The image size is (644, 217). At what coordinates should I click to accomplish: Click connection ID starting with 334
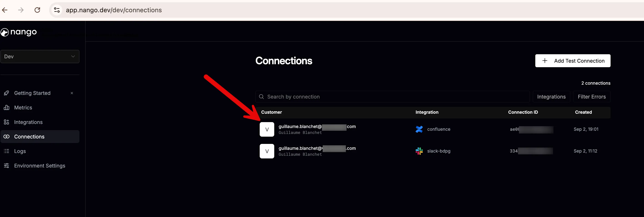pos(531,151)
